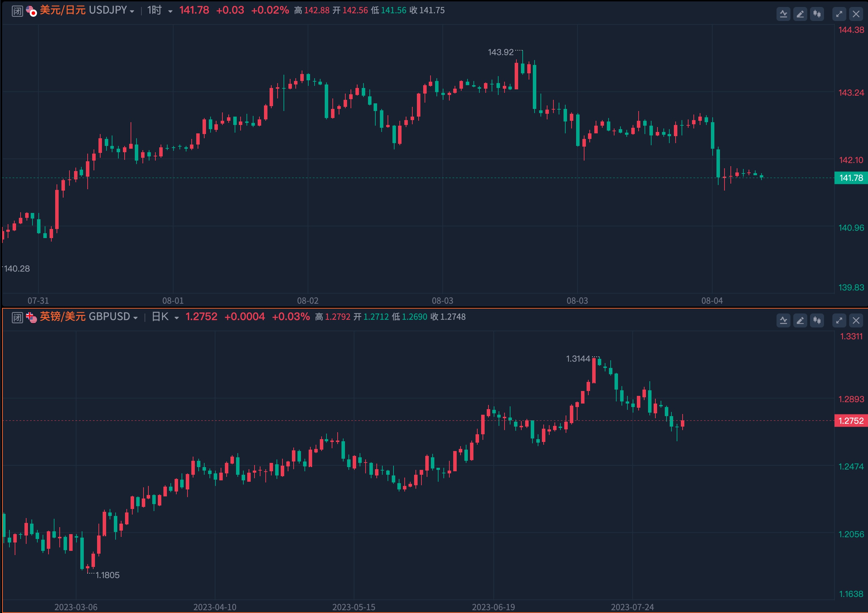Click the 闭 market-closed badge on USDJPY

pyautogui.click(x=17, y=11)
